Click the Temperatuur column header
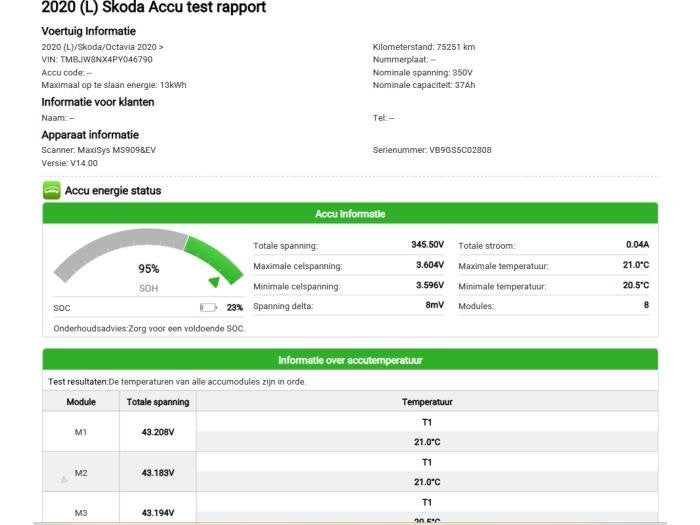The width and height of the screenshot is (700, 525). (x=427, y=402)
